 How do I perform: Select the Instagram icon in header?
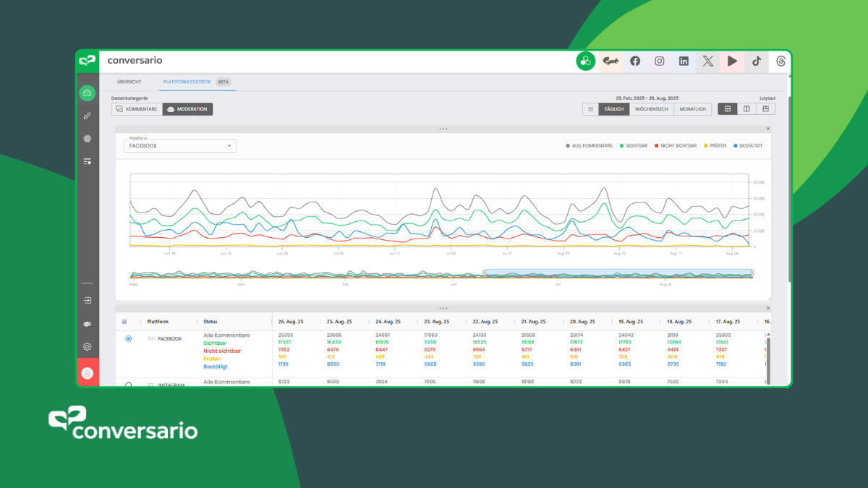660,61
